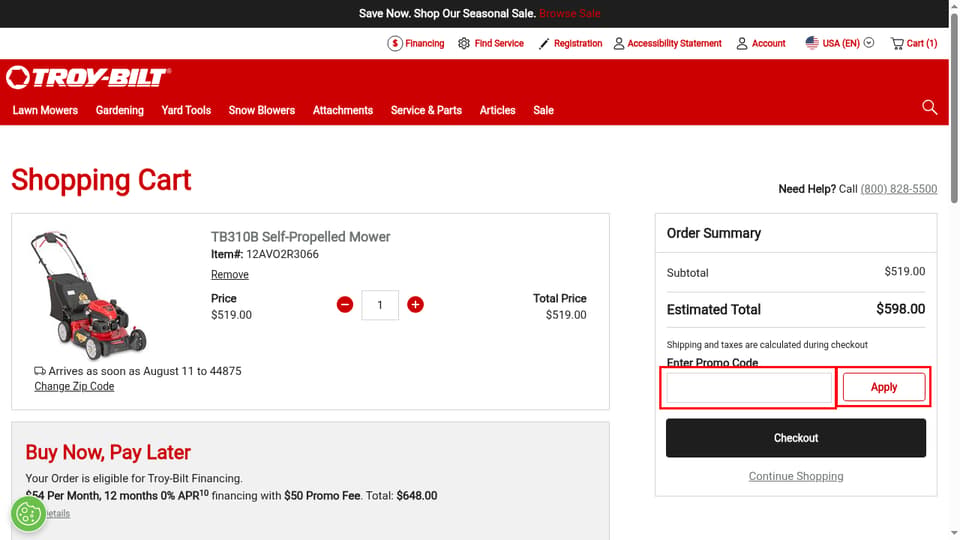
Task: Click the Financing text link
Action: click(424, 43)
